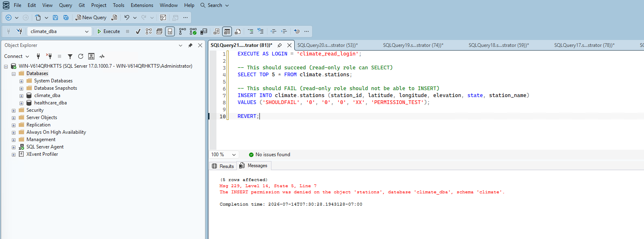The width and height of the screenshot is (644, 239).
Task: Click the No issues found indicator
Action: pos(269,155)
